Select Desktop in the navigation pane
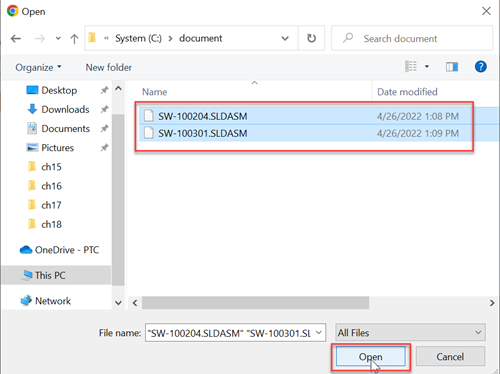Image resolution: width=500 pixels, height=374 pixels. [x=59, y=90]
